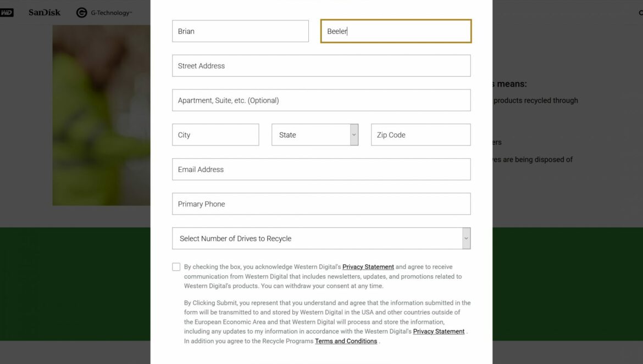Click the blurred green image behind the form
643x364 pixels.
coord(101,115)
